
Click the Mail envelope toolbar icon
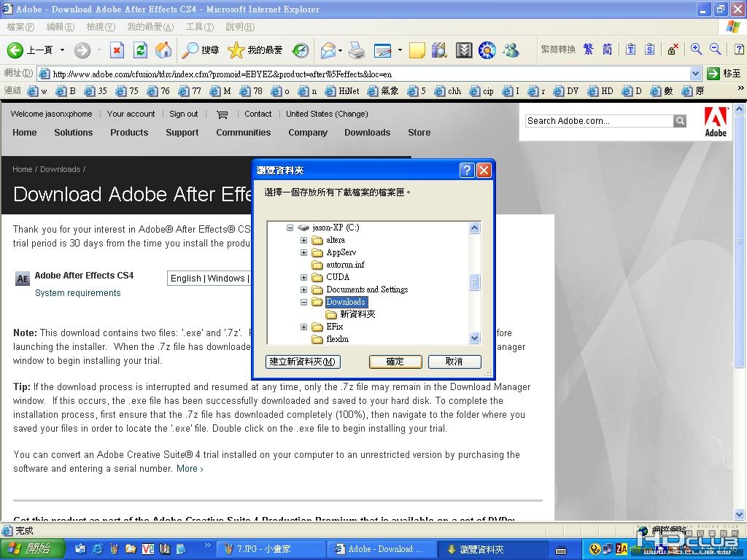tap(328, 50)
